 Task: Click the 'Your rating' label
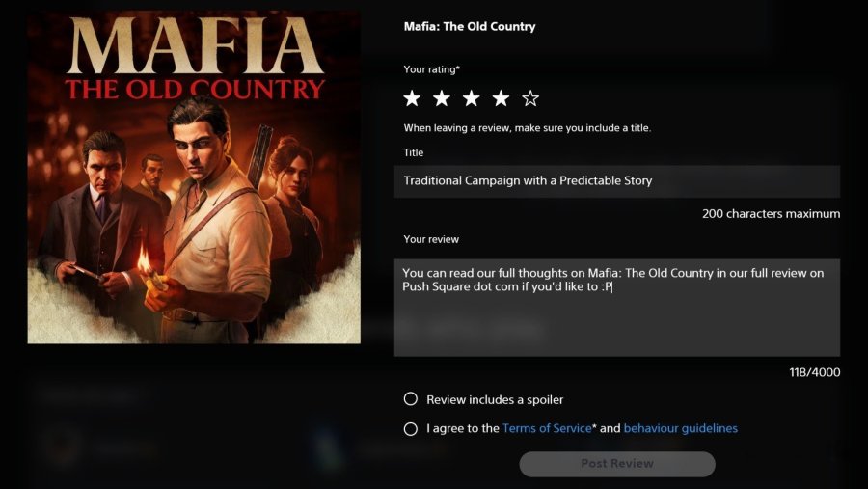click(433, 69)
